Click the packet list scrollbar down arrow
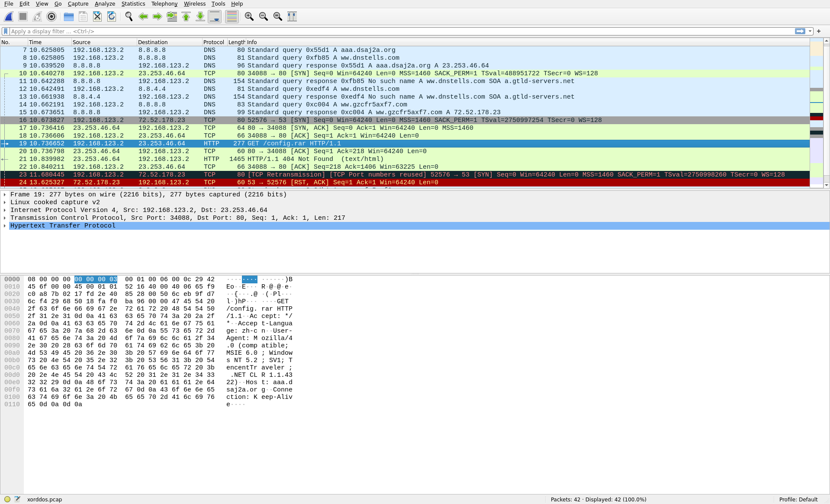830x504 pixels. [x=827, y=185]
